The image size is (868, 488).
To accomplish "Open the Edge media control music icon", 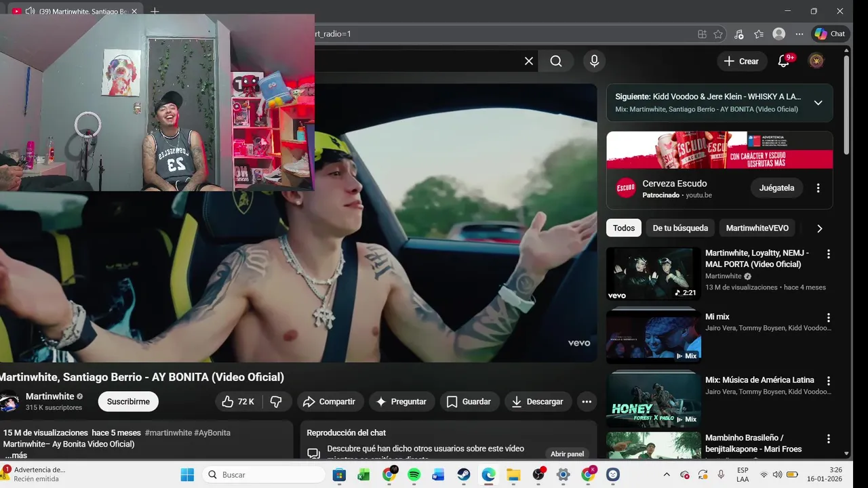I will (739, 34).
